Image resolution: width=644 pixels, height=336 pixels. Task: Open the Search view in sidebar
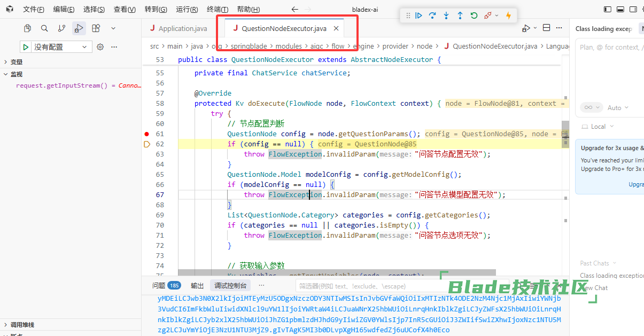pyautogui.click(x=44, y=28)
